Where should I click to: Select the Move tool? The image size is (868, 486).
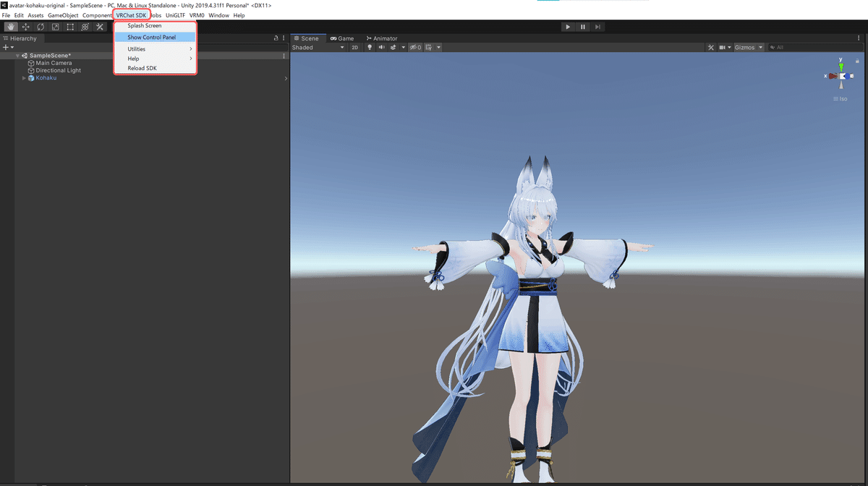tap(26, 27)
